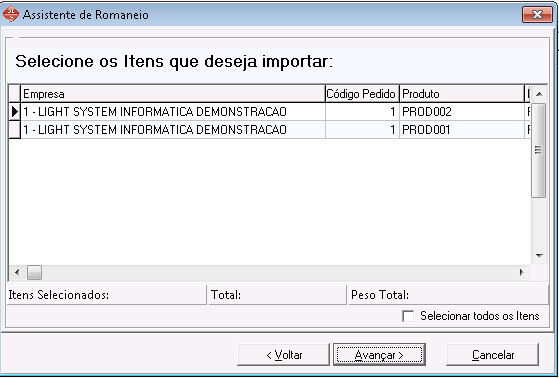Click the Assistente de Romaneio app icon

point(11,15)
